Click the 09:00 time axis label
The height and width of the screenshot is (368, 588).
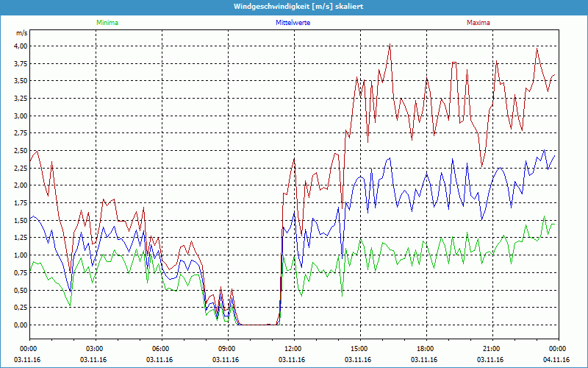click(x=228, y=349)
